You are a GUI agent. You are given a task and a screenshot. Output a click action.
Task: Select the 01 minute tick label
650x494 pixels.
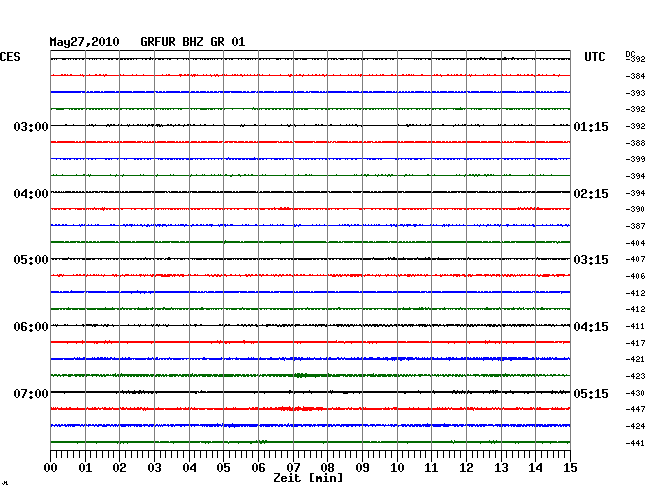coord(85,468)
